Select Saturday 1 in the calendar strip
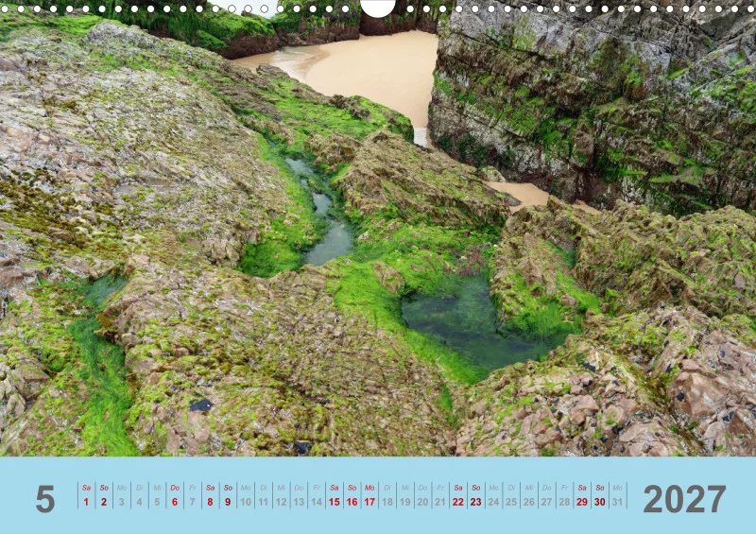The width and height of the screenshot is (756, 534). tap(86, 495)
